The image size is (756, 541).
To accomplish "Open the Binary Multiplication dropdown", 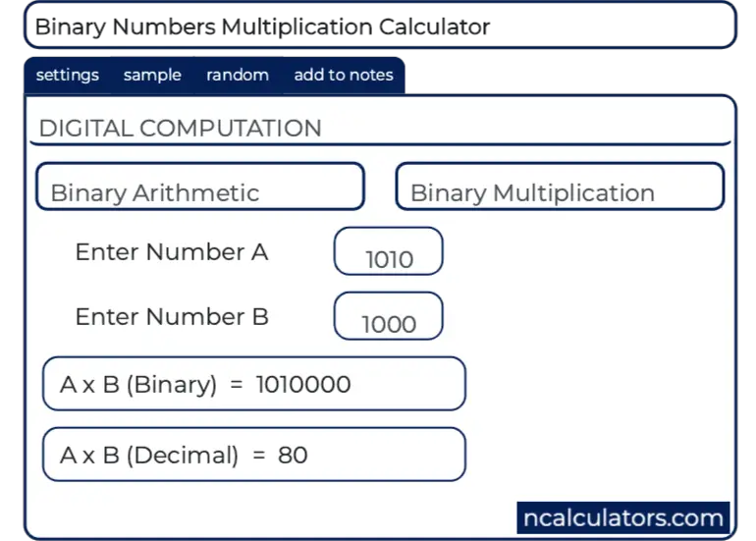I will coord(560,188).
